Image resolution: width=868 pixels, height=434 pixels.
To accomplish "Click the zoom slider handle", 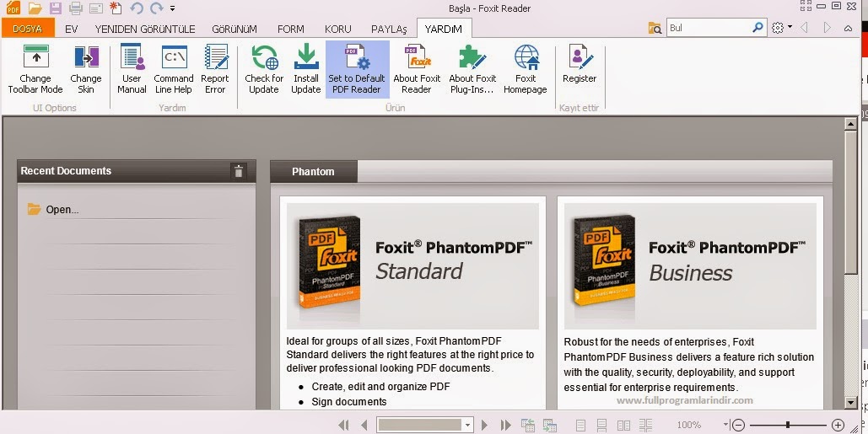I will [788, 425].
